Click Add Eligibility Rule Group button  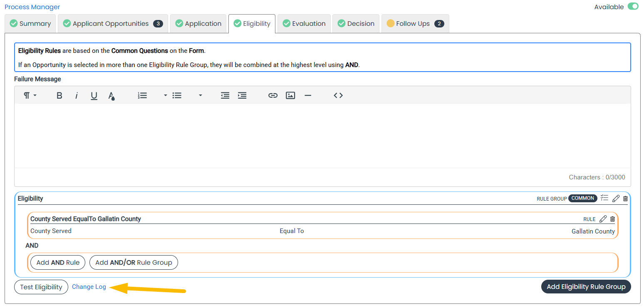click(x=586, y=287)
